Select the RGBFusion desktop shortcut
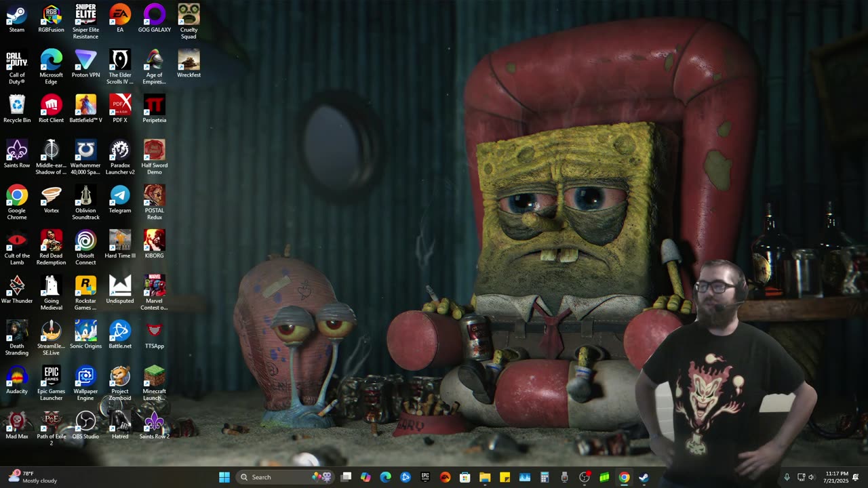The image size is (868, 488). 52,19
